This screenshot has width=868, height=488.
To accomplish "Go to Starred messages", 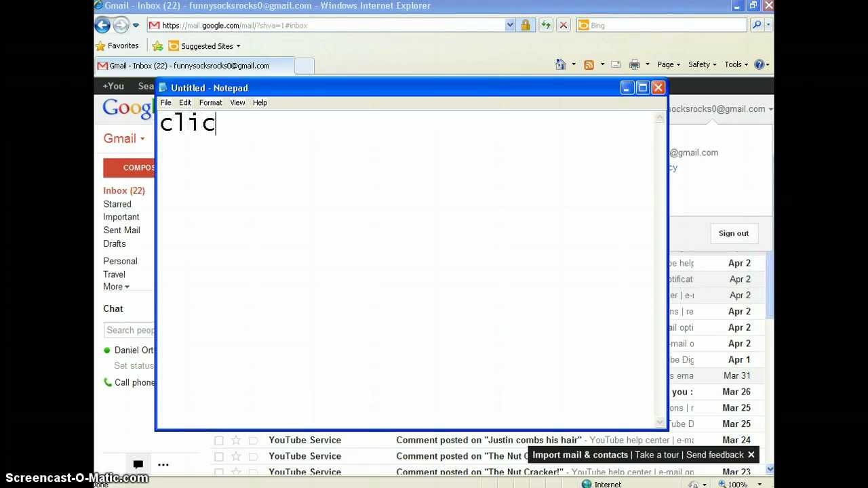I will [117, 204].
